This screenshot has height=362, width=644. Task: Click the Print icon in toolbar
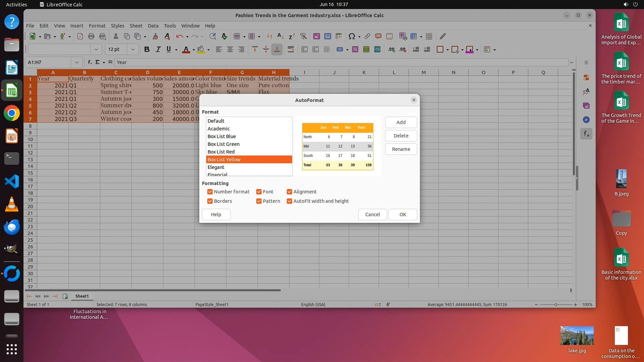[91, 36]
